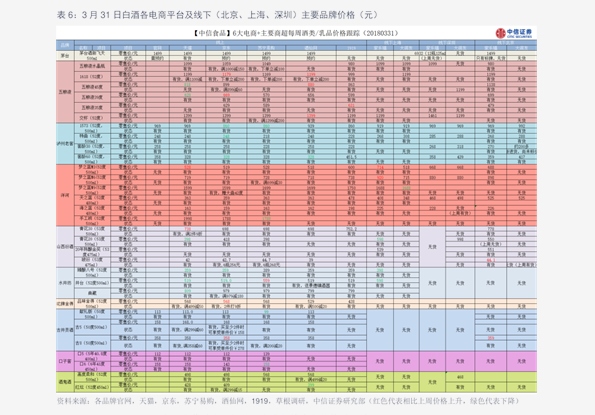Click the 古5（50度500ml）product cell

pyautogui.click(x=92, y=327)
